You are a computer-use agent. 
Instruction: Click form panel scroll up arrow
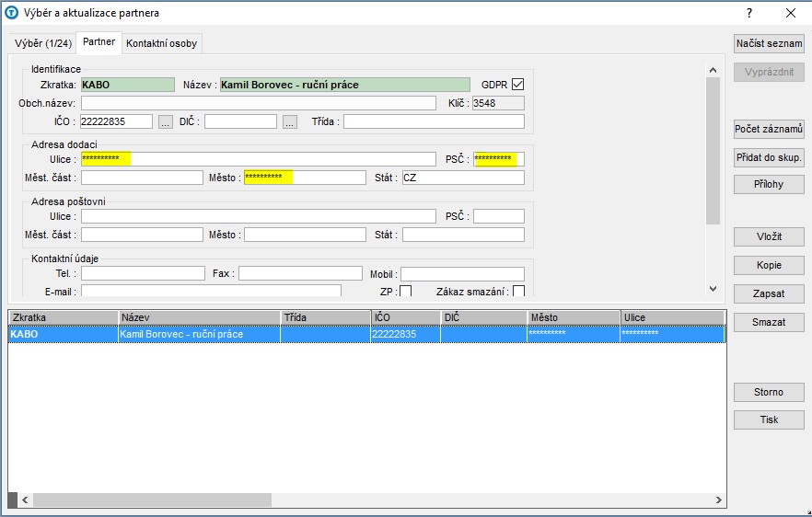(x=713, y=71)
